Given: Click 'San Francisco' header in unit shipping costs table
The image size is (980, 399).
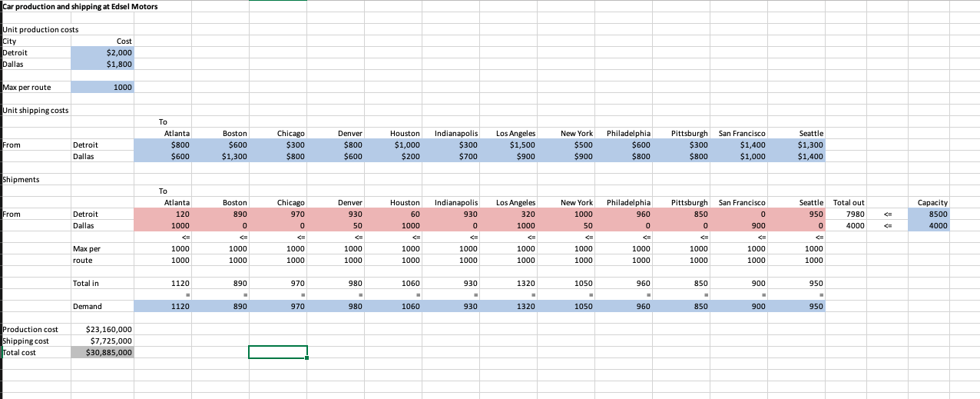Looking at the screenshot, I should [x=742, y=133].
